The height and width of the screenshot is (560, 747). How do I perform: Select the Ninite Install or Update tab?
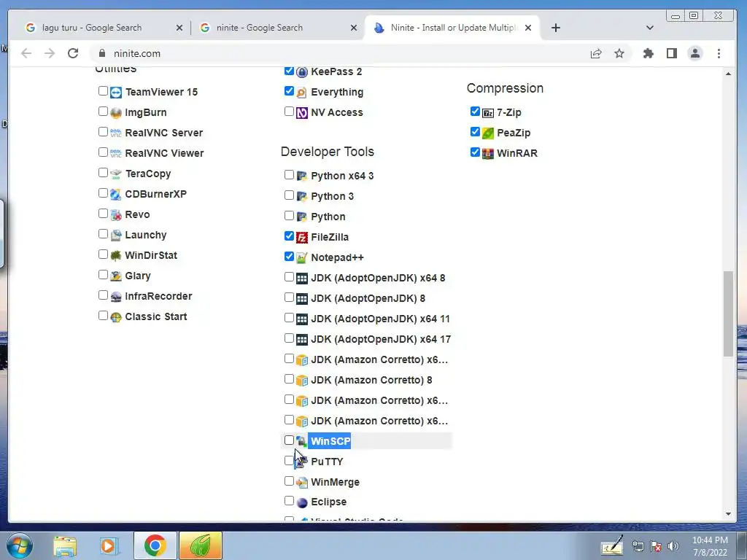(452, 28)
